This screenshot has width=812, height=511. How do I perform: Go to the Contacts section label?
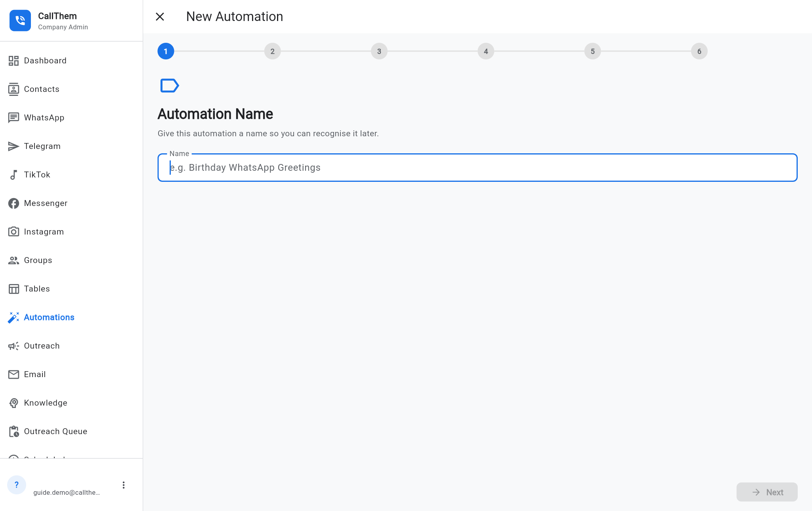coord(42,89)
